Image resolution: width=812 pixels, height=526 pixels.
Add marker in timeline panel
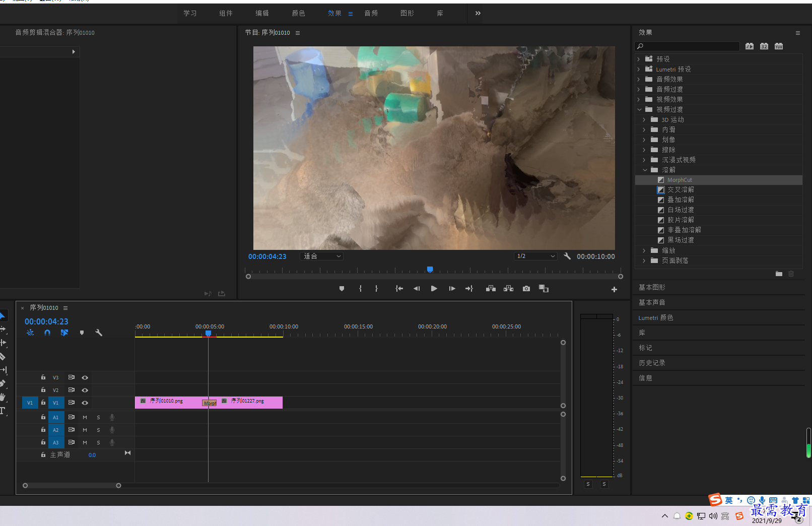[82, 333]
